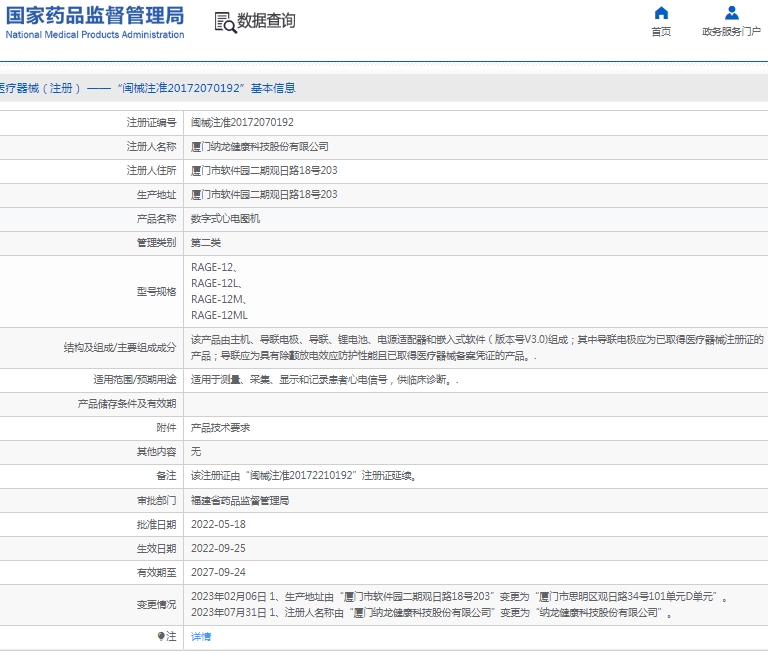
Task: Click the 批准日期 label
Action: click(x=156, y=525)
